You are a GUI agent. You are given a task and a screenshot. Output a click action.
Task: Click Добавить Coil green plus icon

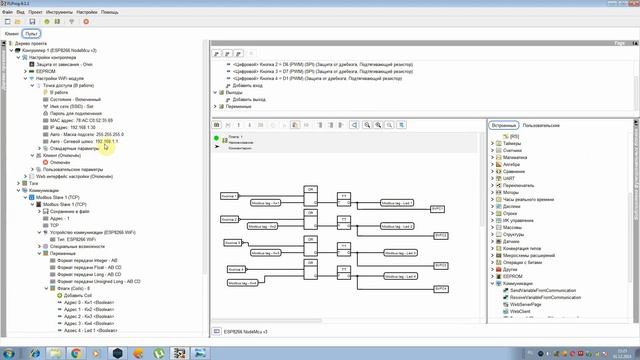pos(60,296)
